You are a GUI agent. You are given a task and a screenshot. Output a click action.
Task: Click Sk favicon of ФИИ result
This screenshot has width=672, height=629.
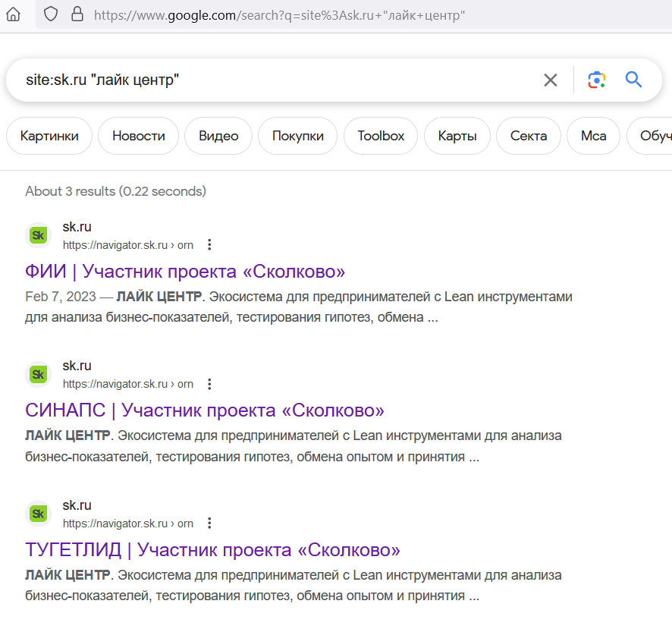(38, 235)
